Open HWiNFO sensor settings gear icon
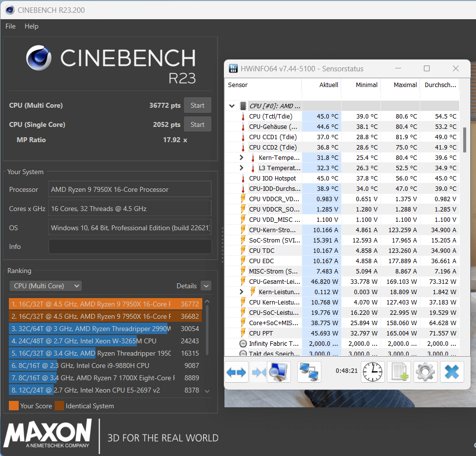The height and width of the screenshot is (456, 476). tap(425, 372)
